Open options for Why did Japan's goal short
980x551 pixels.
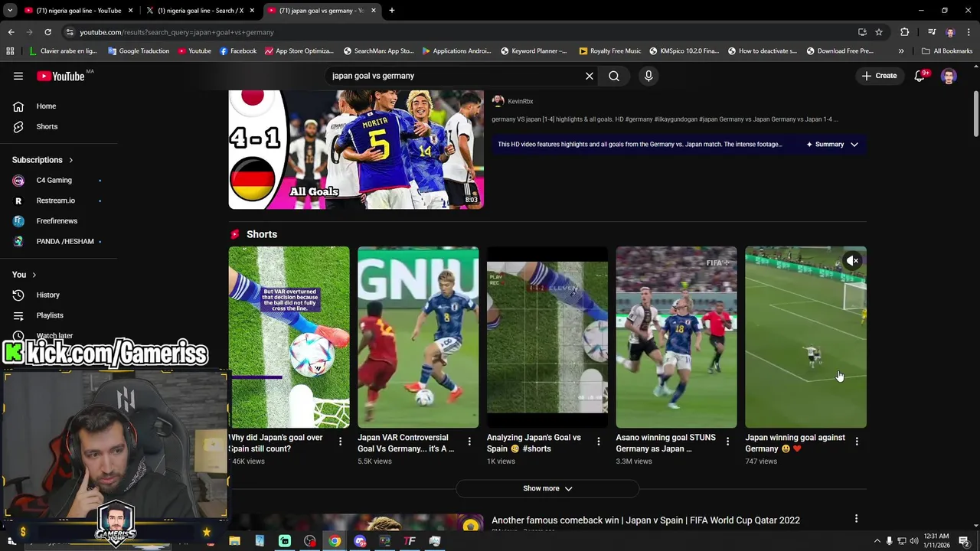pos(341,442)
